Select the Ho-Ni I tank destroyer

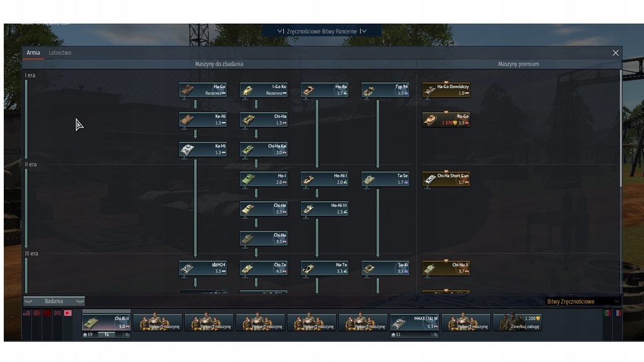(325, 179)
